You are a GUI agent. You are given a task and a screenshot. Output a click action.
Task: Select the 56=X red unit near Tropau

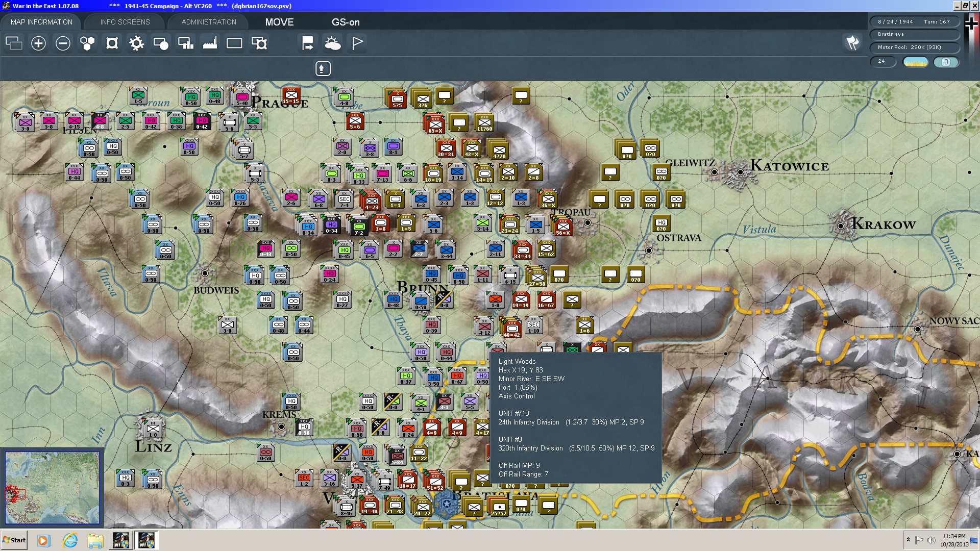[563, 227]
